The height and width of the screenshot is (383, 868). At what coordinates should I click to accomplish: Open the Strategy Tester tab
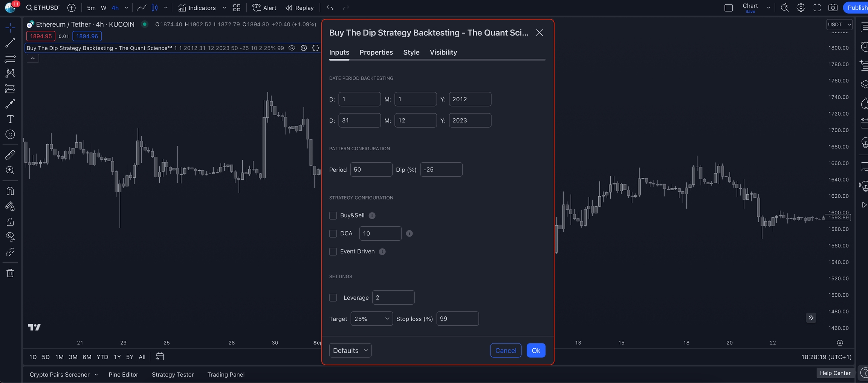173,374
